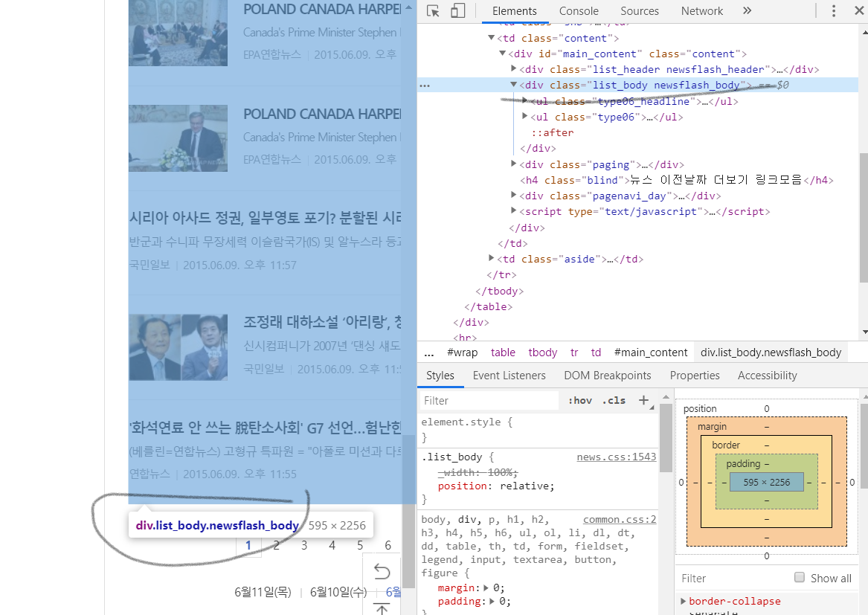Click the tbody breadcrumb
Image resolution: width=868 pixels, height=615 pixels.
point(542,352)
